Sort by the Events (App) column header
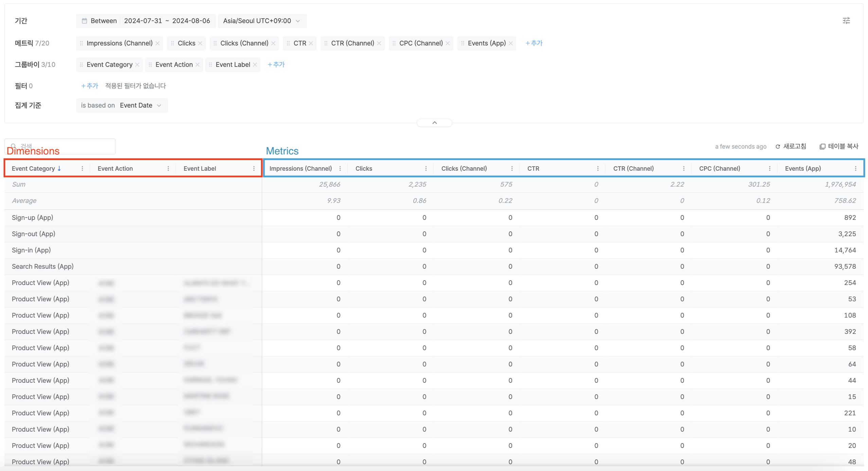Image resolution: width=868 pixels, height=471 pixels. [x=803, y=169]
